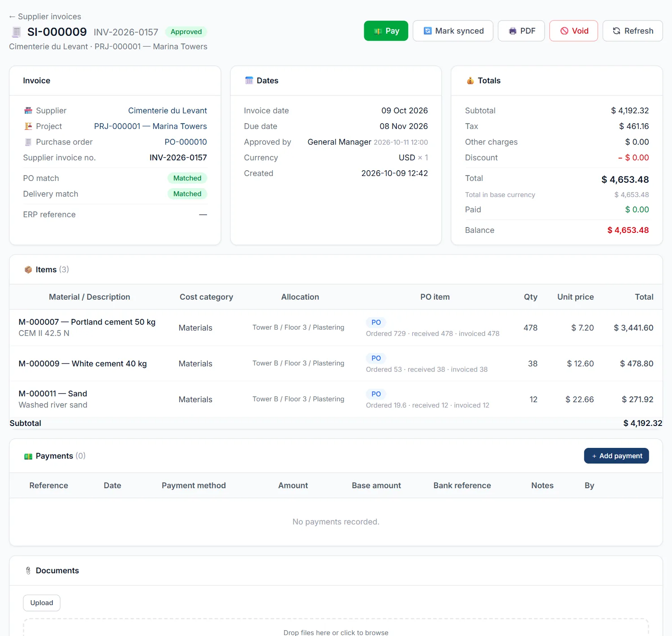Click the project crane icon
This screenshot has width=672, height=636.
point(28,126)
